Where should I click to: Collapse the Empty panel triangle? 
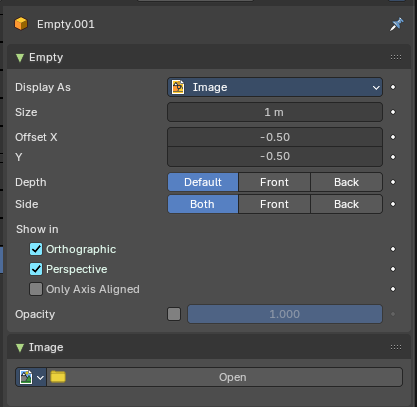pos(20,57)
